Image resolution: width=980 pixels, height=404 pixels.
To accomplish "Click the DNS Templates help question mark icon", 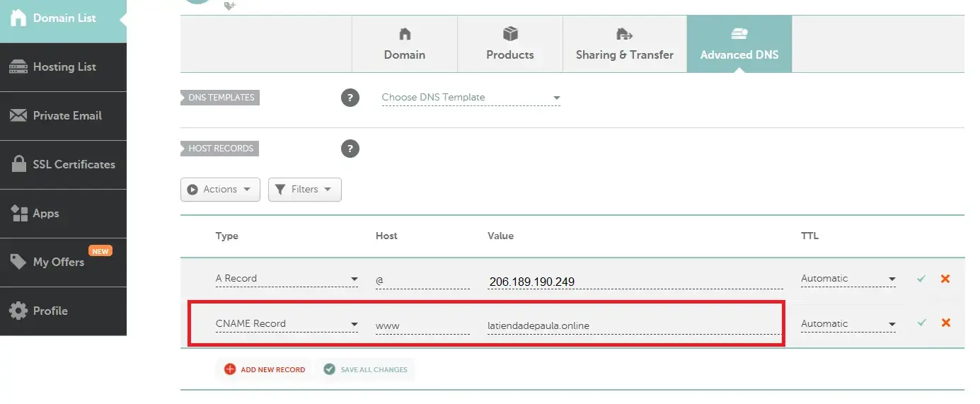I will [x=350, y=98].
